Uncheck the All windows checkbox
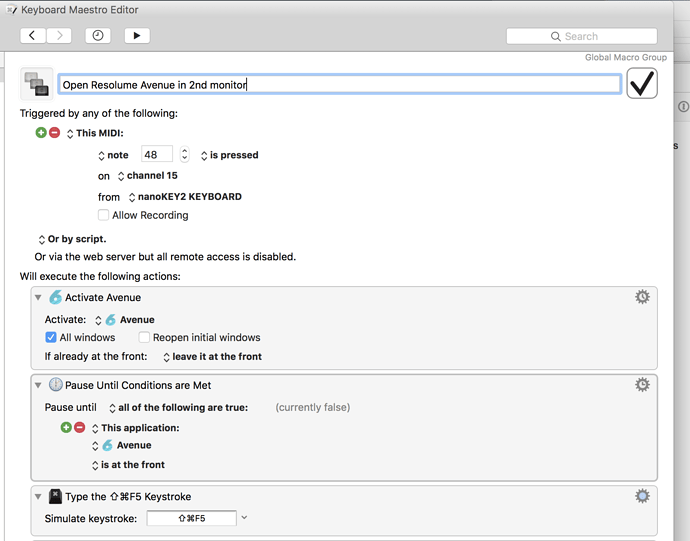The width and height of the screenshot is (690, 541). click(x=51, y=337)
